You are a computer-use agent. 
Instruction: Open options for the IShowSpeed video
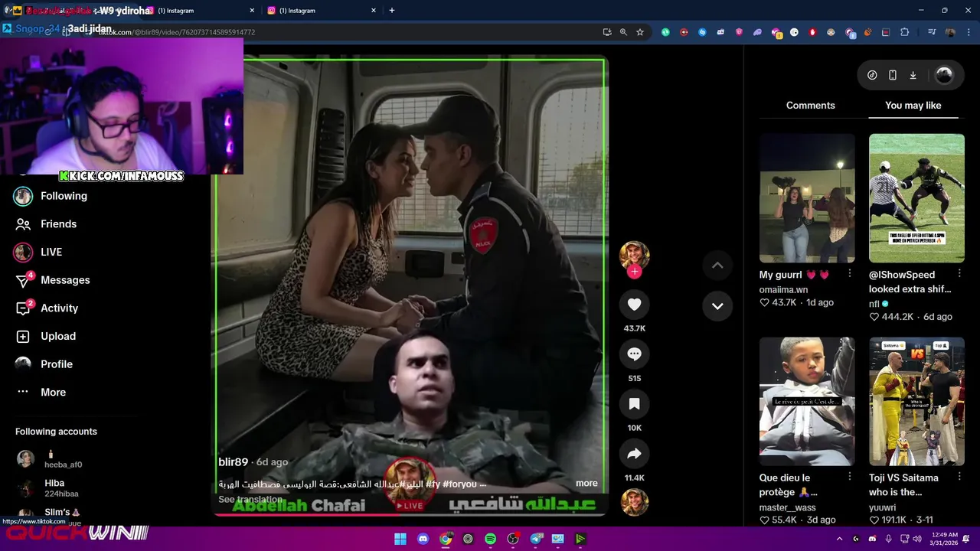pos(959,273)
